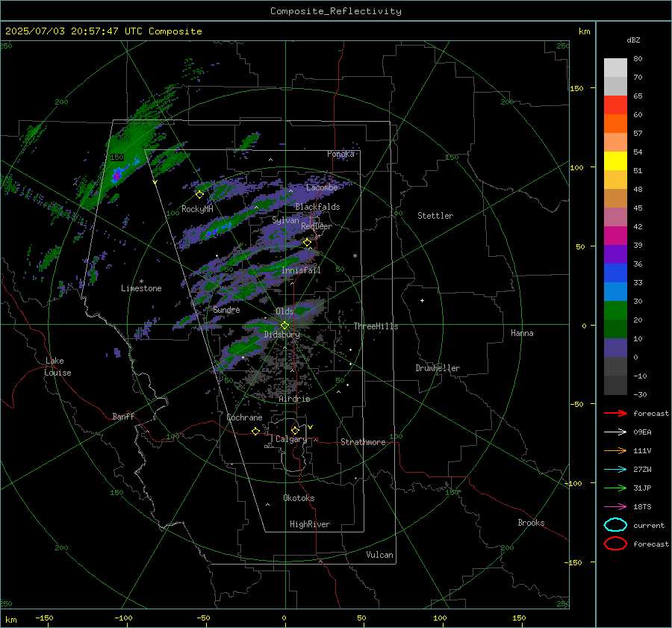Click the current legend label text

pyautogui.click(x=649, y=525)
